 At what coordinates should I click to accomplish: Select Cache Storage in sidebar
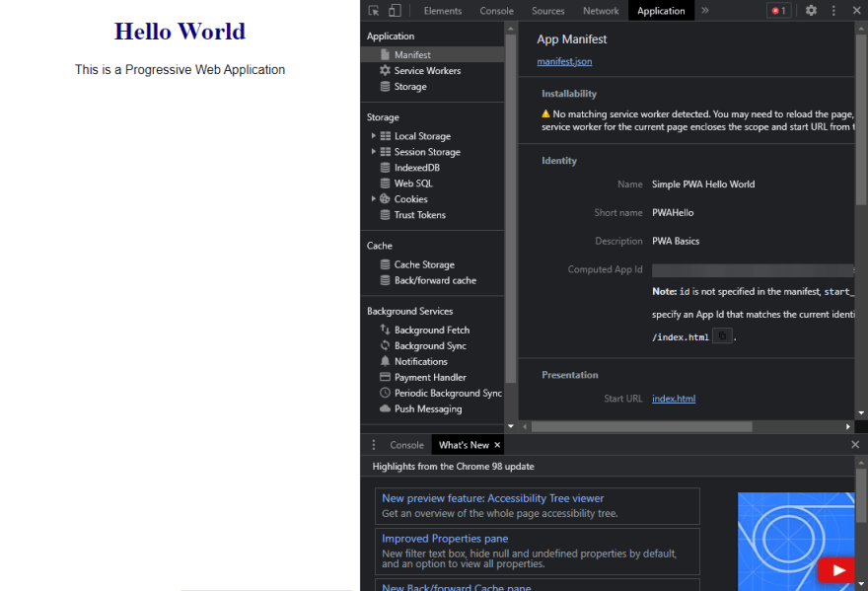coord(424,264)
